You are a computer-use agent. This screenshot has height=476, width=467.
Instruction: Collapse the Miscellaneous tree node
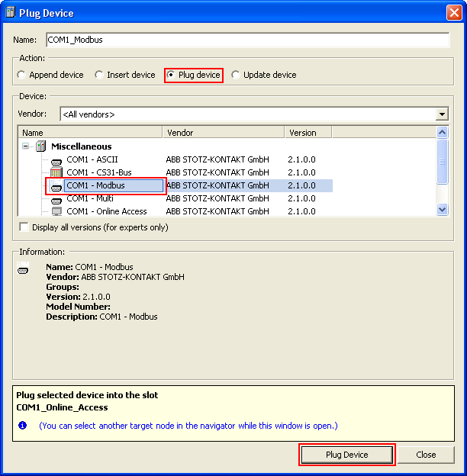pos(26,146)
